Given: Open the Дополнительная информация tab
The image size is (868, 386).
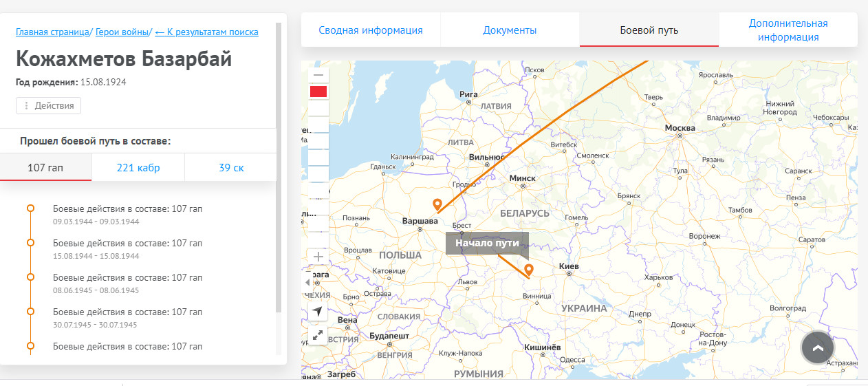Looking at the screenshot, I should click(788, 30).
